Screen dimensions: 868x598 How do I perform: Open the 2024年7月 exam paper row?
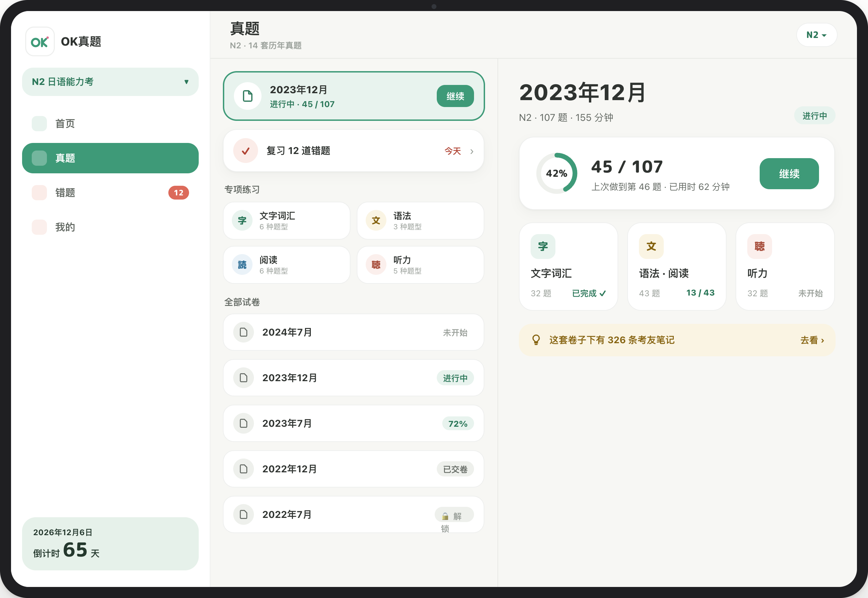(354, 332)
